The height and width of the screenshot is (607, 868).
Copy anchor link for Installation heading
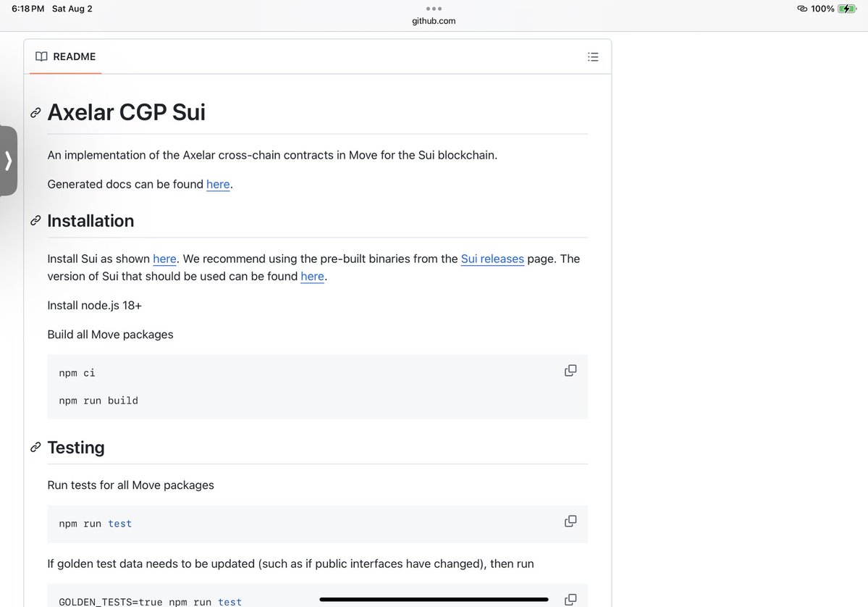pos(35,221)
